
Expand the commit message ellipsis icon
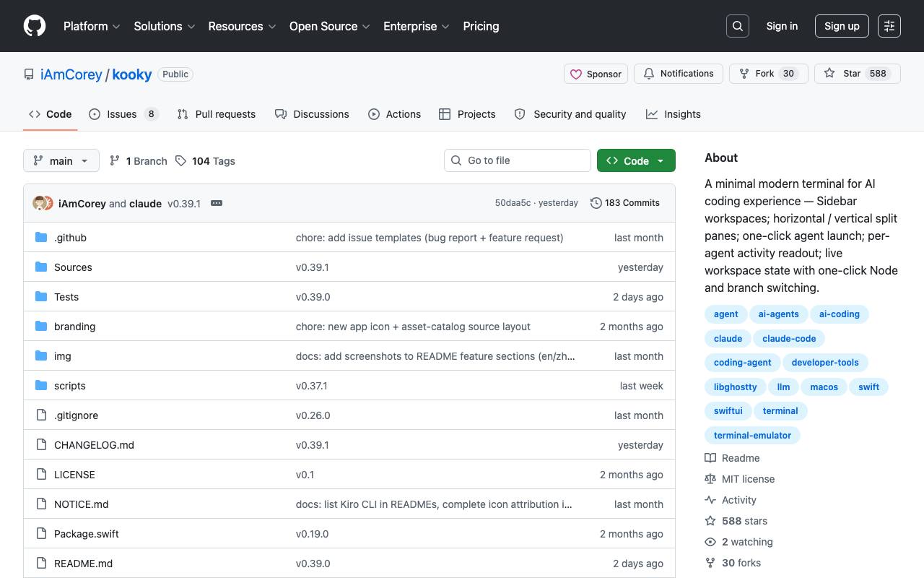point(217,203)
